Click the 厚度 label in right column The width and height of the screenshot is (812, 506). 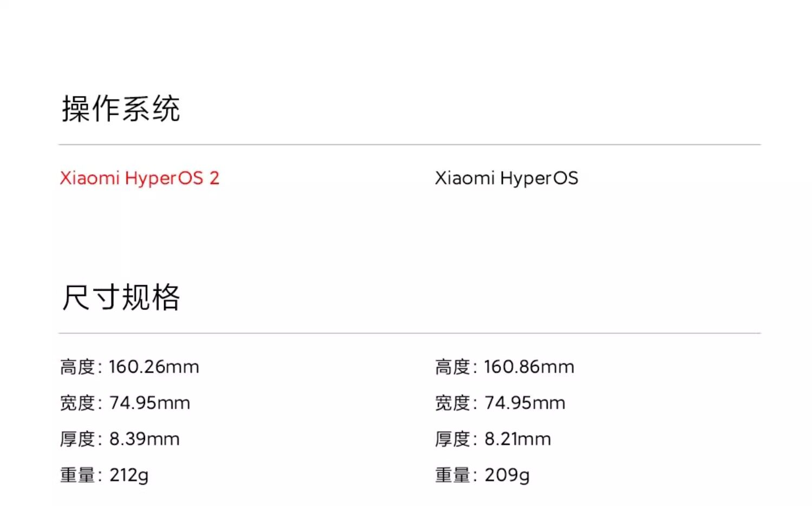click(453, 439)
